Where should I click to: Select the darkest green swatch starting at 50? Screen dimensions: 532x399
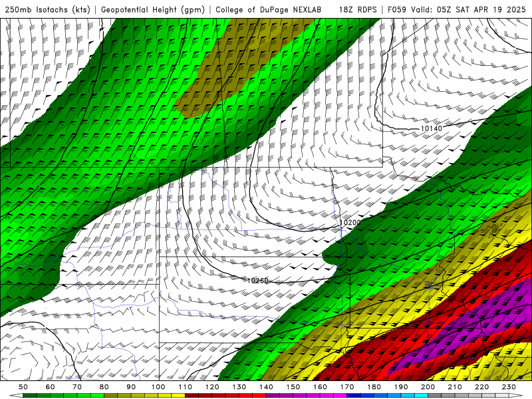(x=30, y=395)
